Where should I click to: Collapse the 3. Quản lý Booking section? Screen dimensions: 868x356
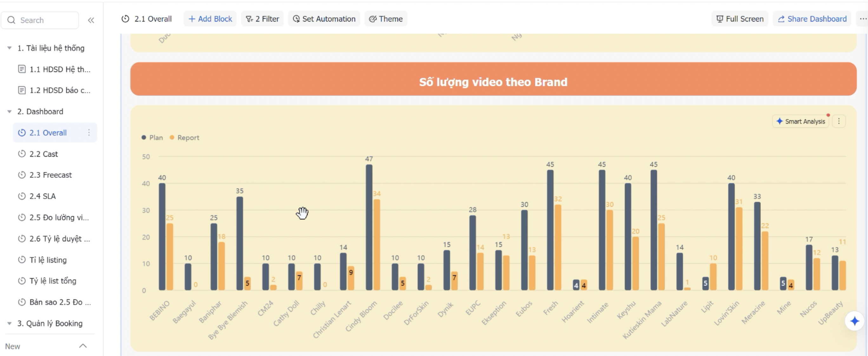tap(10, 323)
